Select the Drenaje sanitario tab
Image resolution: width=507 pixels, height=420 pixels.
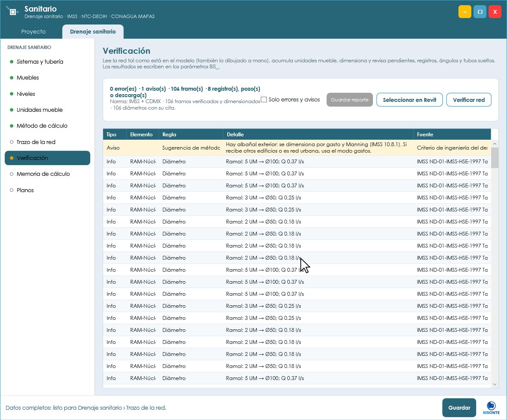(x=93, y=32)
